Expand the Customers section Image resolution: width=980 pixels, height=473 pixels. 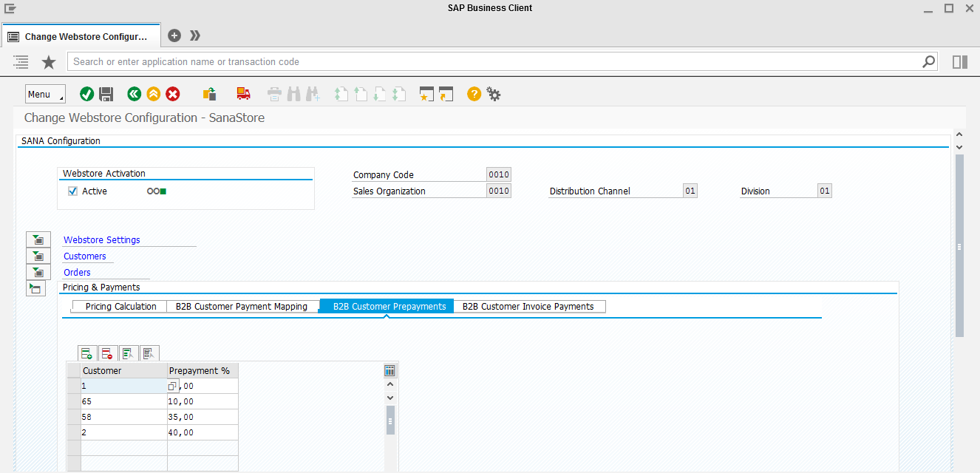click(x=38, y=256)
